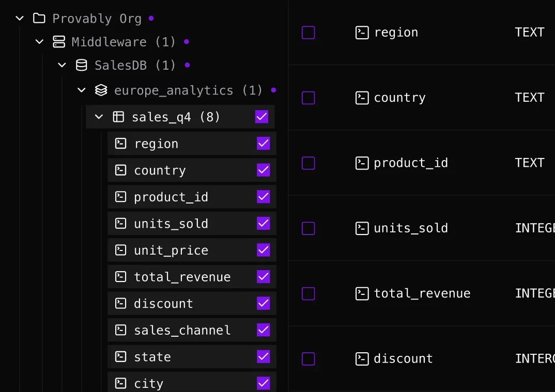Screen dimensions: 555x392
Task: Click the purple dot beside Middleware
Action: (185, 42)
